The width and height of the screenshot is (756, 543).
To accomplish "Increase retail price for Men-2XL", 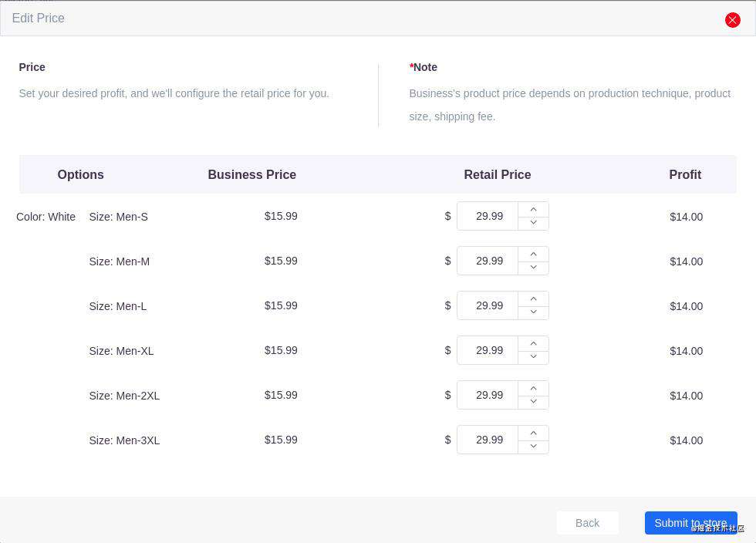I will coord(533,389).
